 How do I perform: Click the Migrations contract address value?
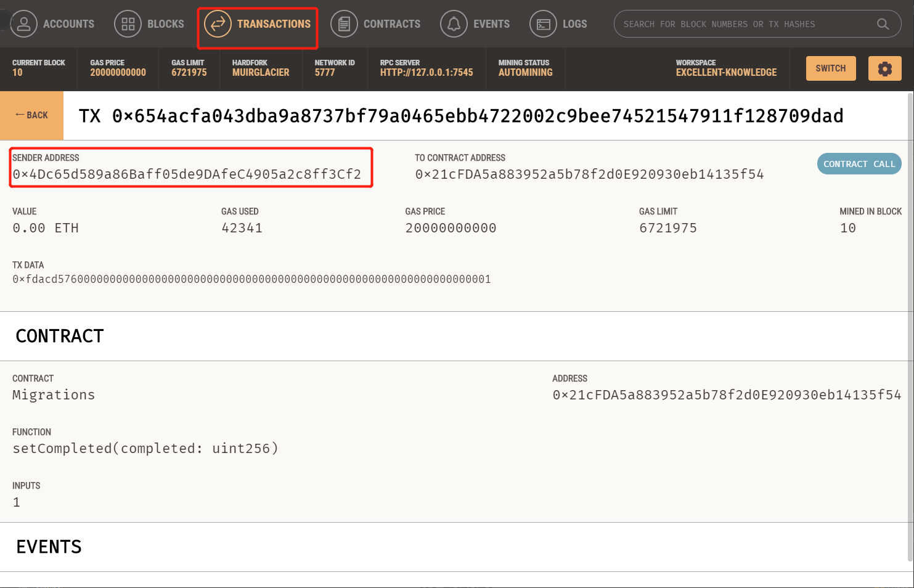click(x=727, y=395)
